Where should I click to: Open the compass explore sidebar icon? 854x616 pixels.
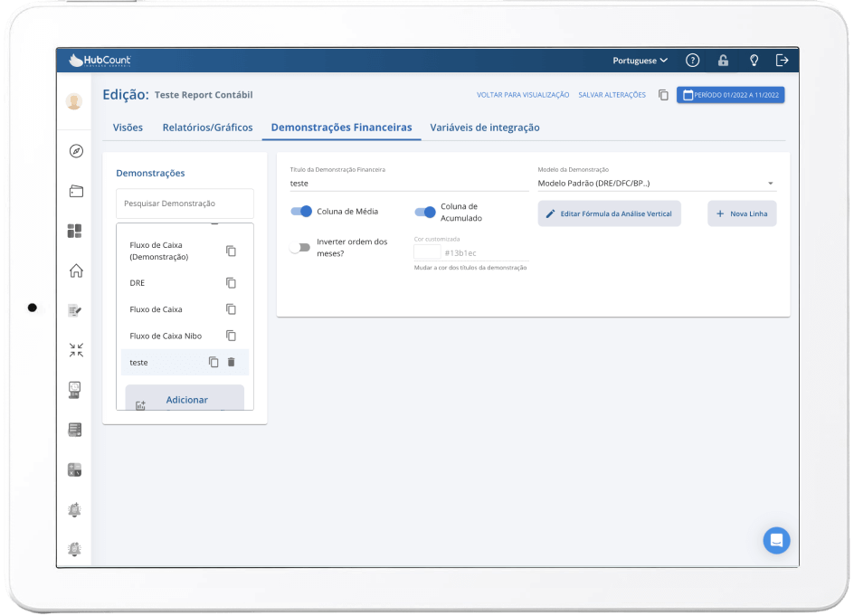pos(76,151)
